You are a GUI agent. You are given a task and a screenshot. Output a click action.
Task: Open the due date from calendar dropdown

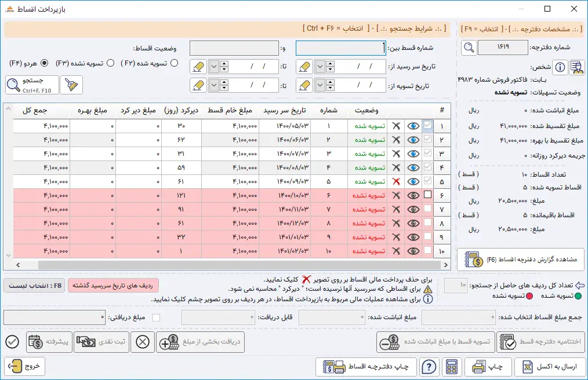coord(320,67)
